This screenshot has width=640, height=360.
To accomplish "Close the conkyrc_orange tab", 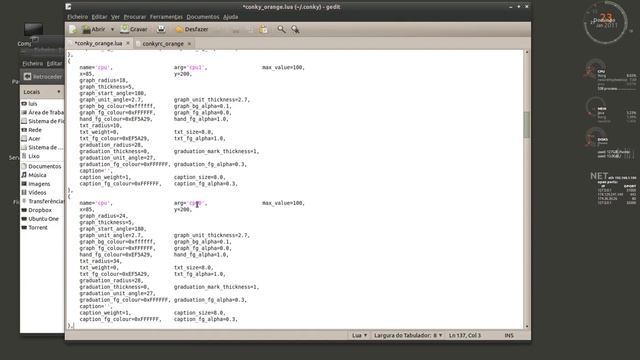I will (189, 43).
